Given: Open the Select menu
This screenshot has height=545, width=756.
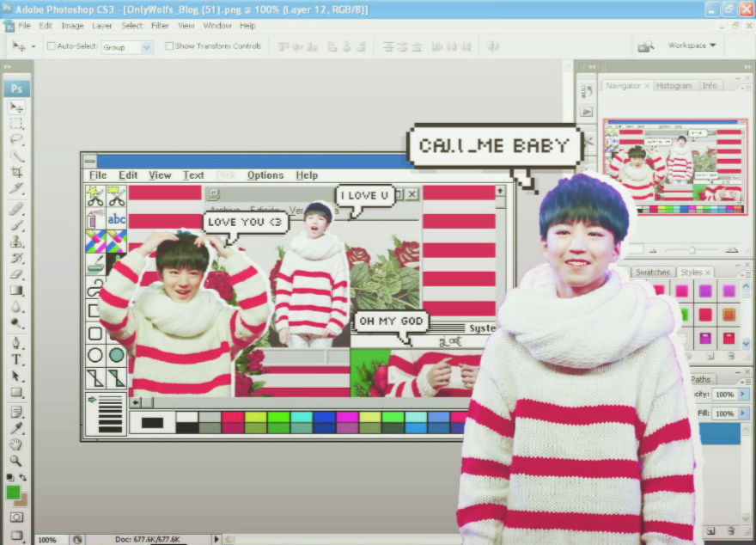Looking at the screenshot, I should 131,26.
